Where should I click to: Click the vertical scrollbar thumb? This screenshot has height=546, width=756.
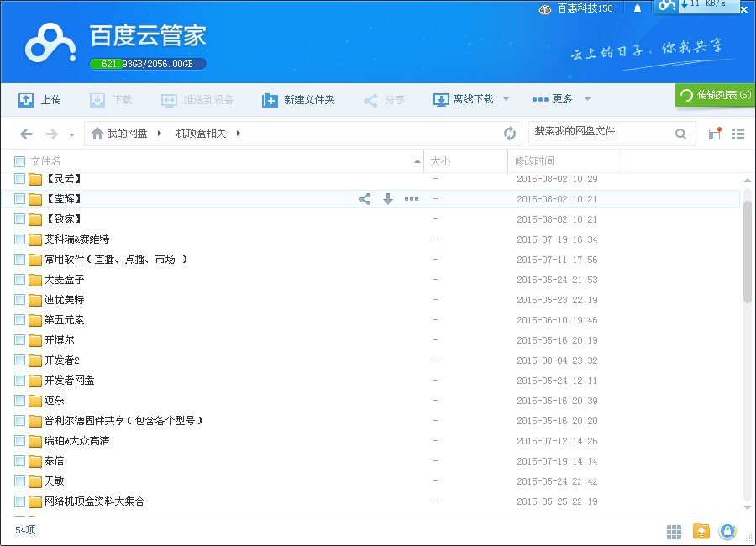coord(748,252)
